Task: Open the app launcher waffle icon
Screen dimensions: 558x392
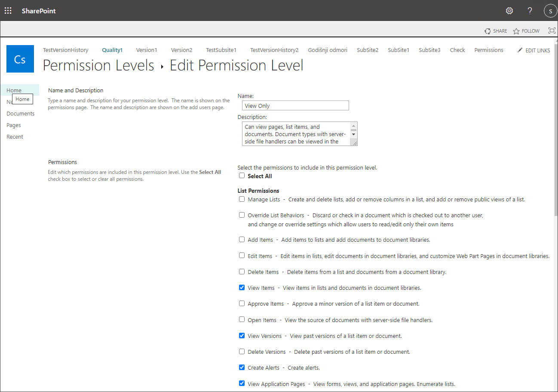Action: (x=8, y=11)
